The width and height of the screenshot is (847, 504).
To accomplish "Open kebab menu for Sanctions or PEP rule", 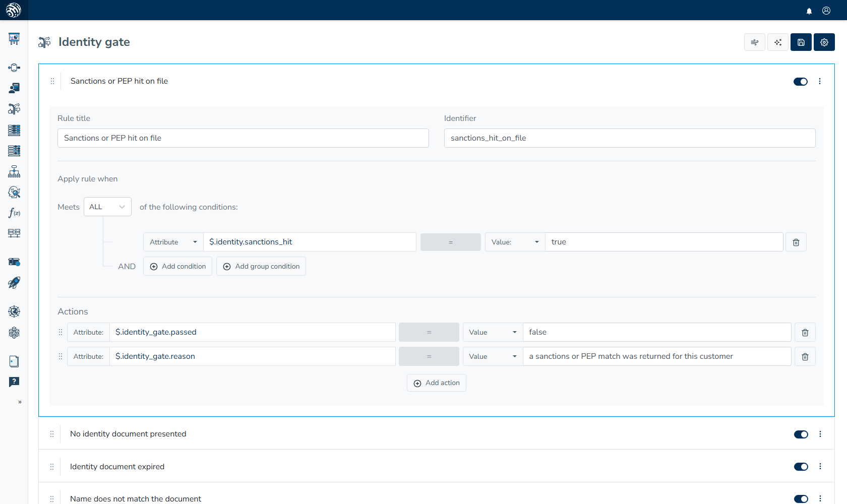I will 820,81.
